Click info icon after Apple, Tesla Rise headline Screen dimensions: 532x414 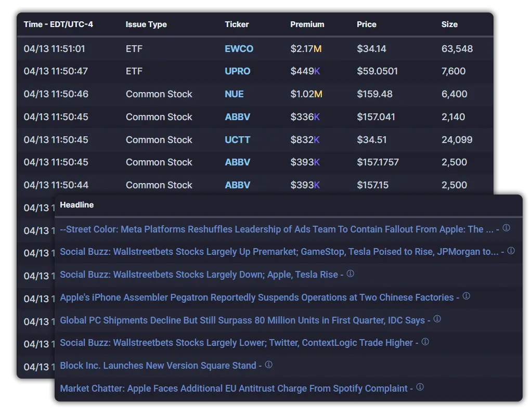350,273
